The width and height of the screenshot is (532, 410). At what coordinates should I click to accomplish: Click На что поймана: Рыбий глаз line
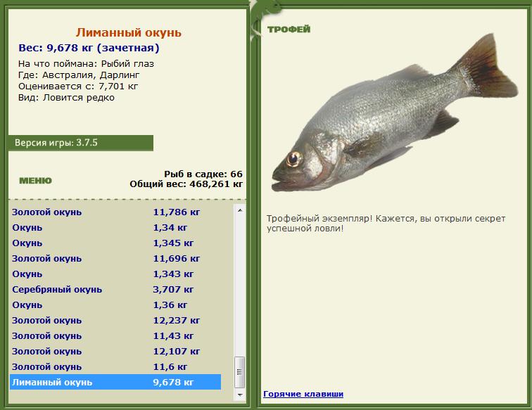(x=86, y=64)
